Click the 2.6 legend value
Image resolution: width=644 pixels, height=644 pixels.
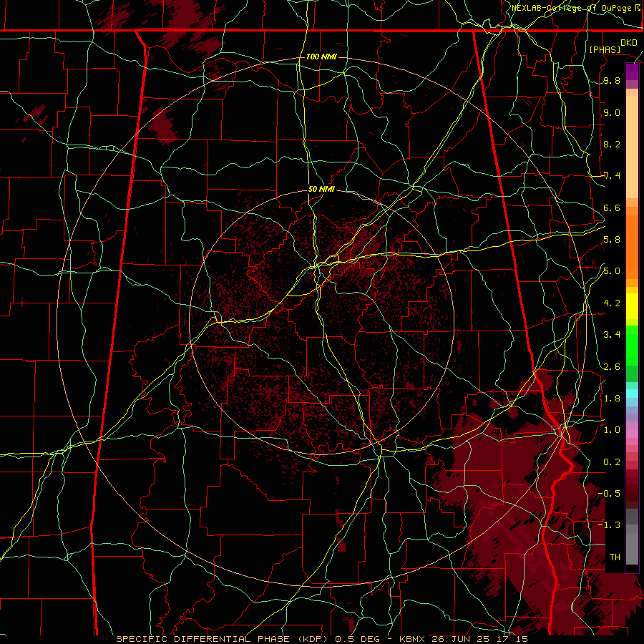tap(612, 366)
